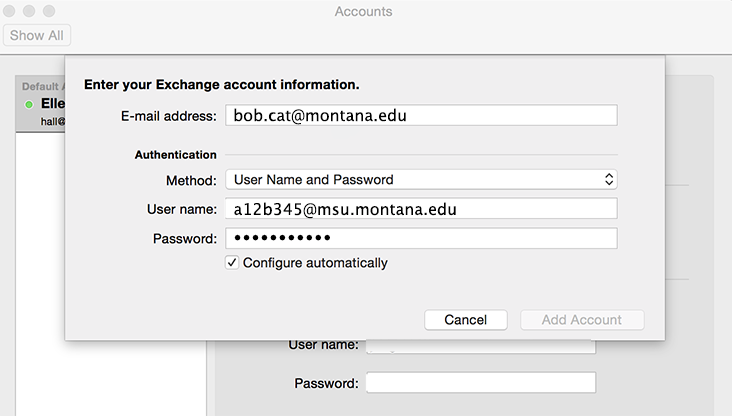
Task: Click the Show All button
Action: click(x=37, y=35)
